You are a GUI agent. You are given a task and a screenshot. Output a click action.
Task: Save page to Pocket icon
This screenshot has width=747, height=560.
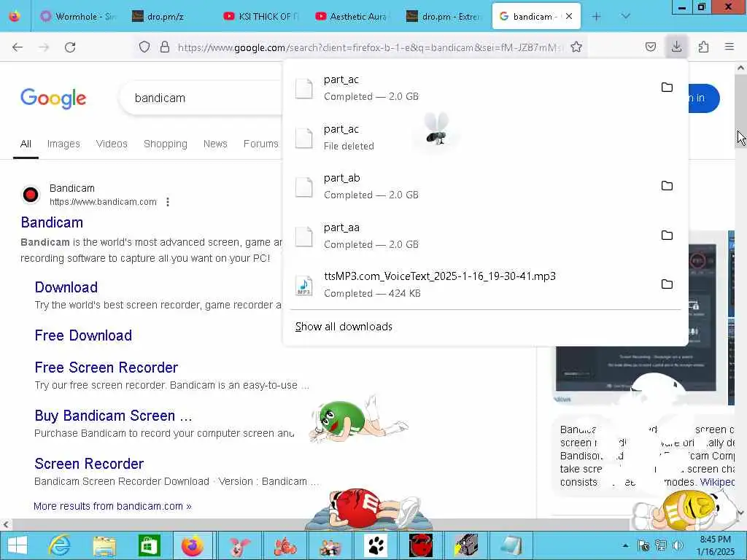pos(650,47)
